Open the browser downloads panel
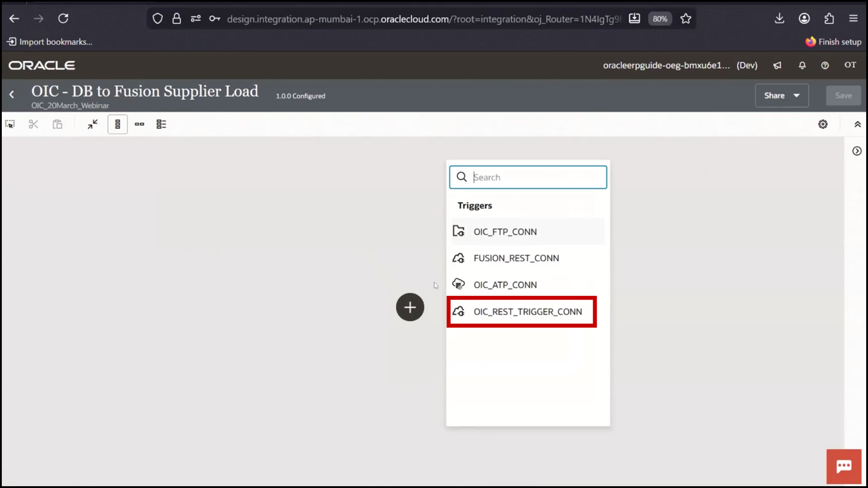868x488 pixels. (779, 19)
